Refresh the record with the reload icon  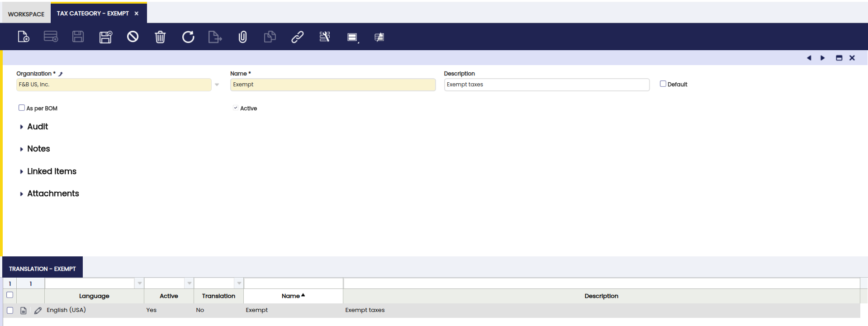[x=188, y=37]
